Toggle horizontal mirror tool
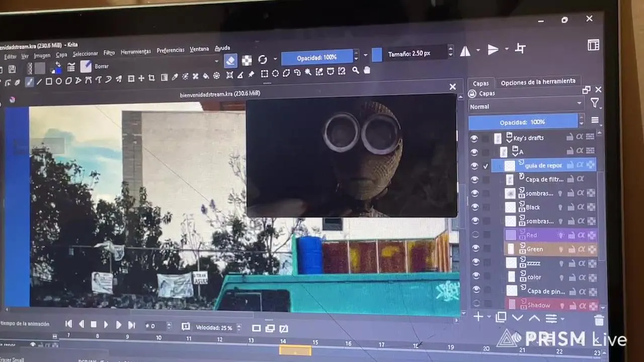644x362 pixels. click(x=465, y=51)
